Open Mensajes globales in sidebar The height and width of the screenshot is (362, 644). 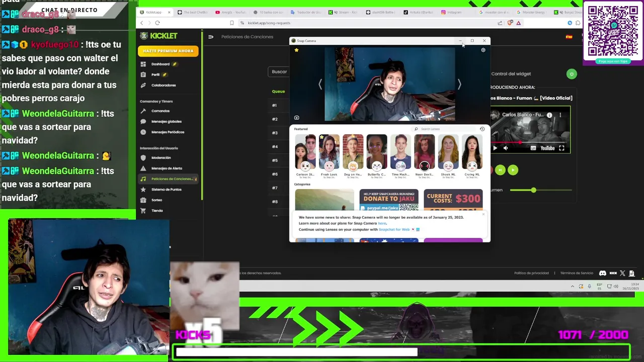point(167,121)
